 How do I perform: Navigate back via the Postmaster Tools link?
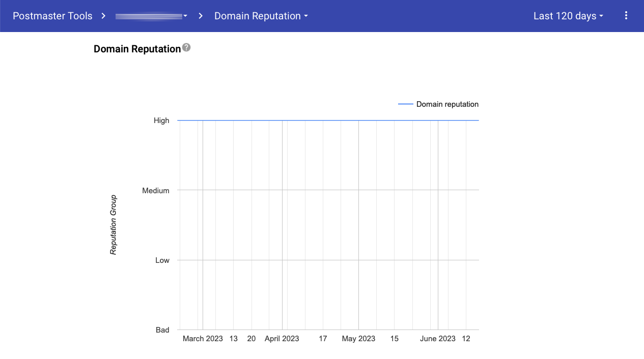tap(52, 16)
